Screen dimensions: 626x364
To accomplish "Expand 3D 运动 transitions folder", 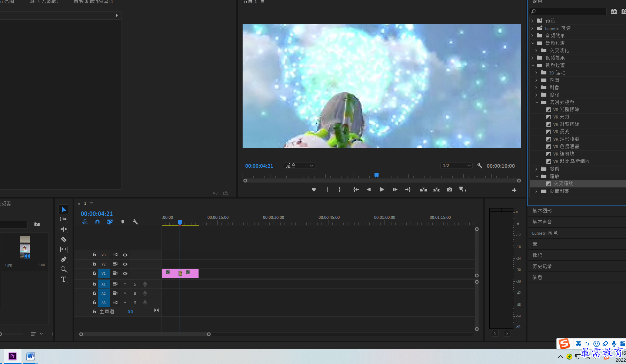I will coord(536,73).
